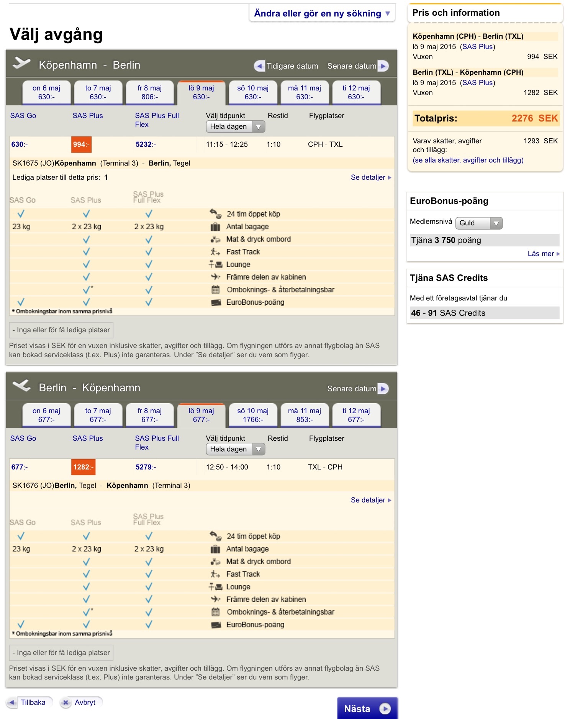Select outbound SAS Go fare 630:-
Viewport: 588px width, 719px height.
click(x=20, y=144)
